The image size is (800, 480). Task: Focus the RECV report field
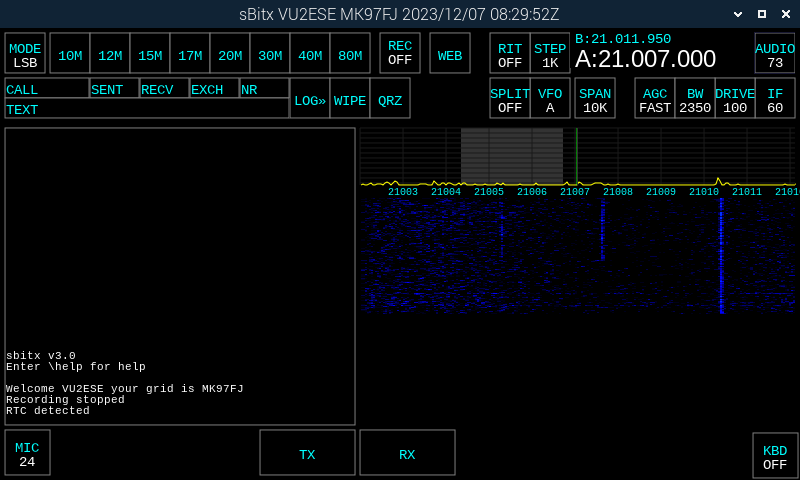(164, 88)
